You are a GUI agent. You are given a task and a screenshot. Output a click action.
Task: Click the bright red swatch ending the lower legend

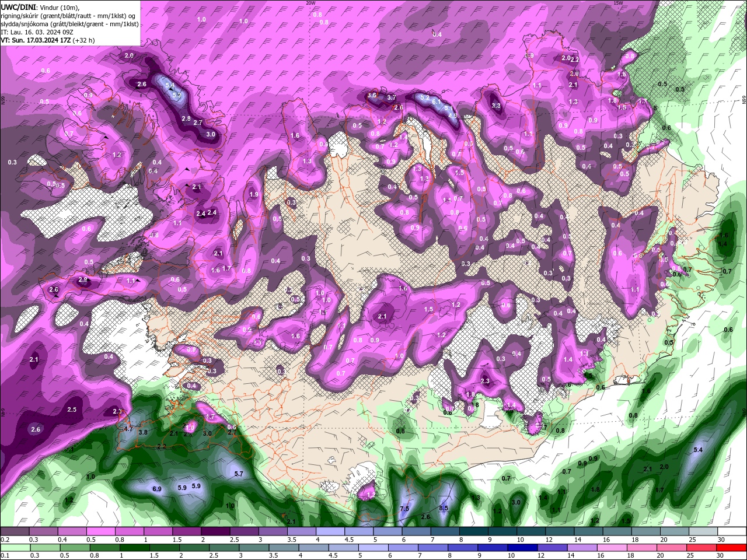coord(732,548)
